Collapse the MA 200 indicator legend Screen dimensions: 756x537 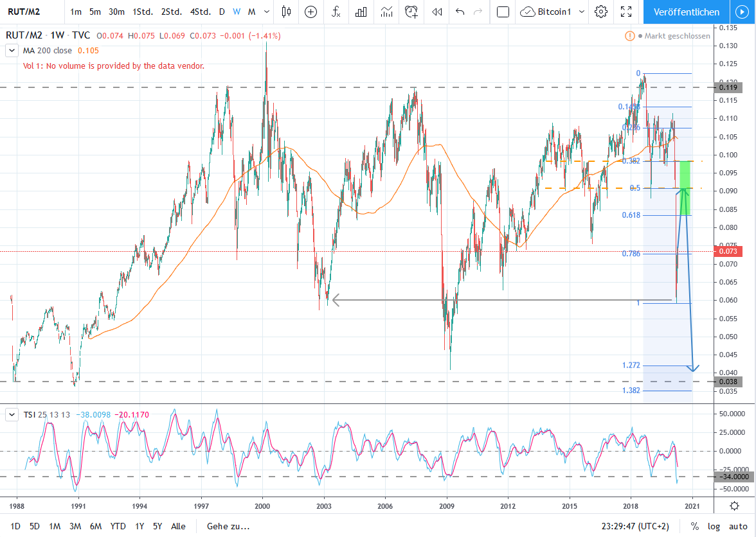12,51
